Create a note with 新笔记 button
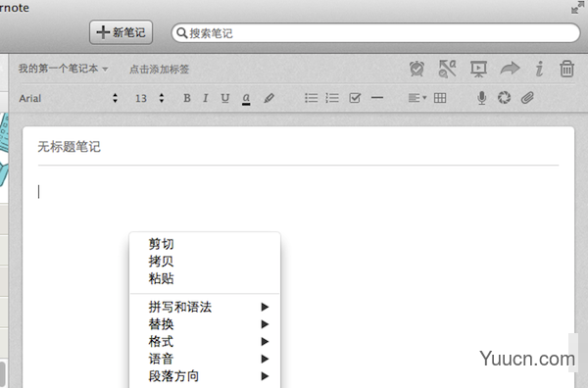The width and height of the screenshot is (588, 388). point(121,32)
